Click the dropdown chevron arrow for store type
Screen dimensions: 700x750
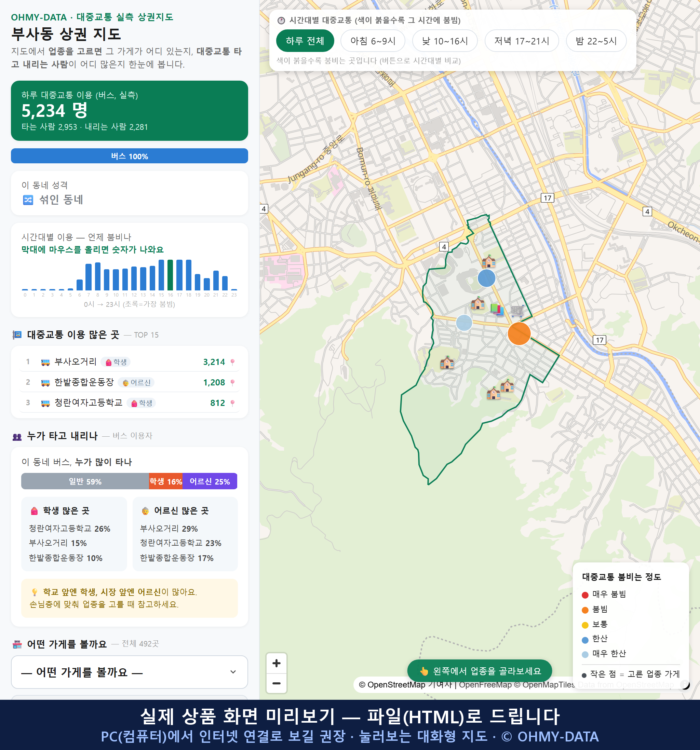(233, 672)
